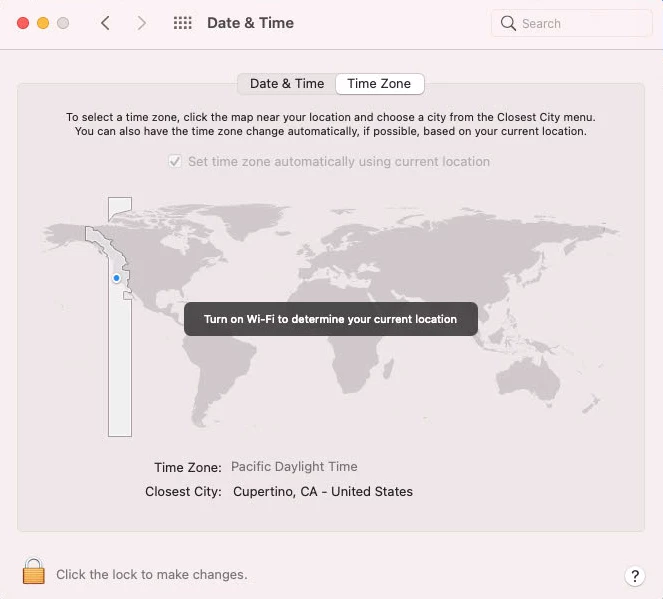
Task: Focus the Search field
Action: pos(572,23)
